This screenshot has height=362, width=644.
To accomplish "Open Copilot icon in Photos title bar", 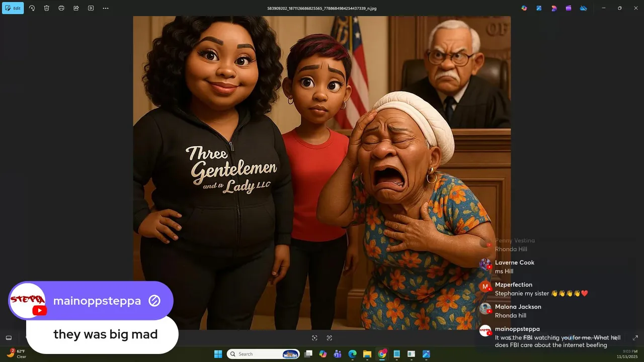I will [524, 8].
